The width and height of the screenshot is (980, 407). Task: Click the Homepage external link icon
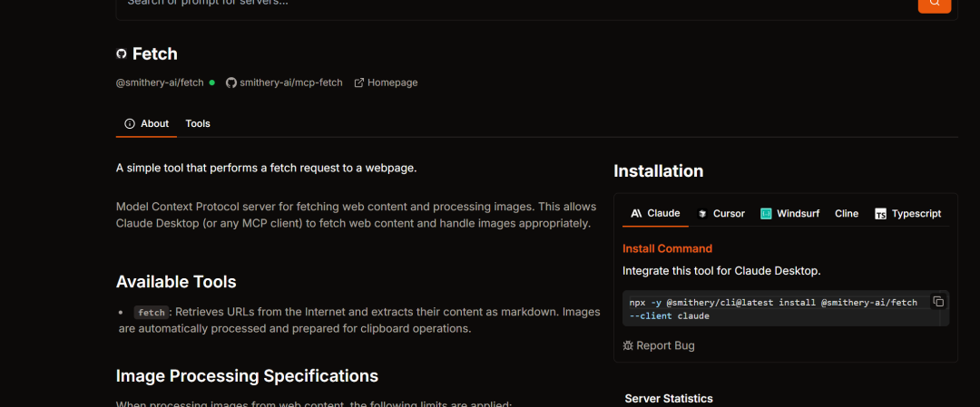359,82
